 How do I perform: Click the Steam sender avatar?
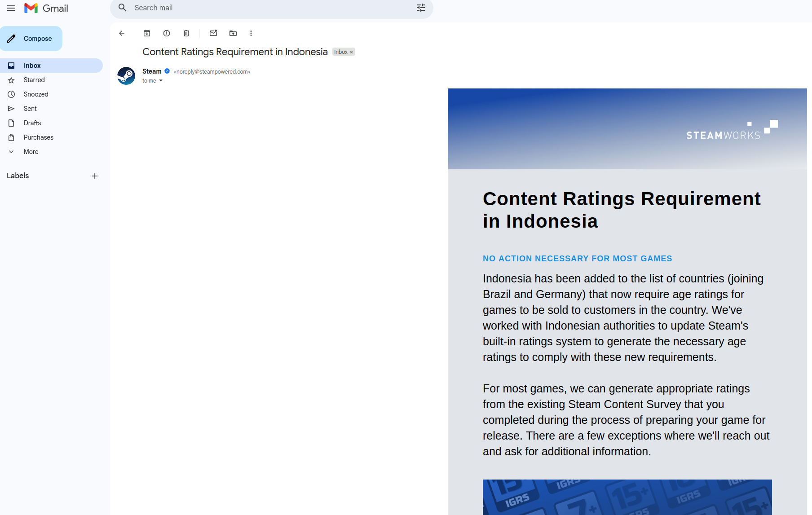[126, 76]
